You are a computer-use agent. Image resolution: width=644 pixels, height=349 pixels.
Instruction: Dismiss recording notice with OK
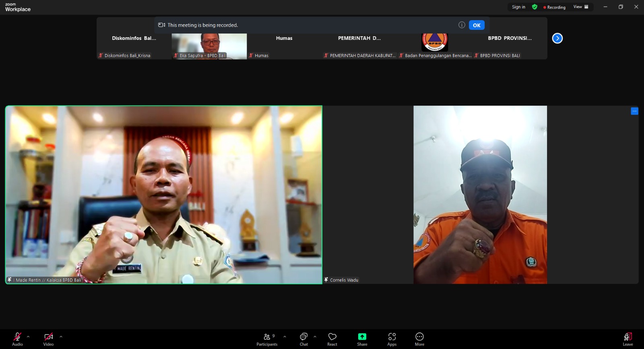pyautogui.click(x=477, y=25)
